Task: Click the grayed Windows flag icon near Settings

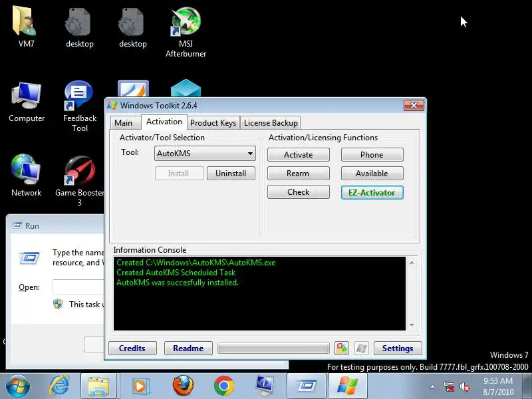Action: pyautogui.click(x=361, y=348)
